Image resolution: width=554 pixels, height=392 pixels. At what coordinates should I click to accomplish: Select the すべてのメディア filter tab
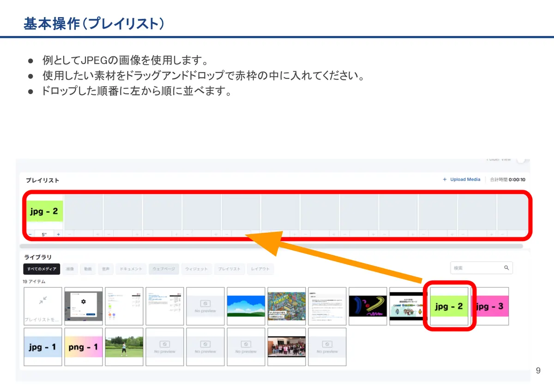[x=42, y=269]
